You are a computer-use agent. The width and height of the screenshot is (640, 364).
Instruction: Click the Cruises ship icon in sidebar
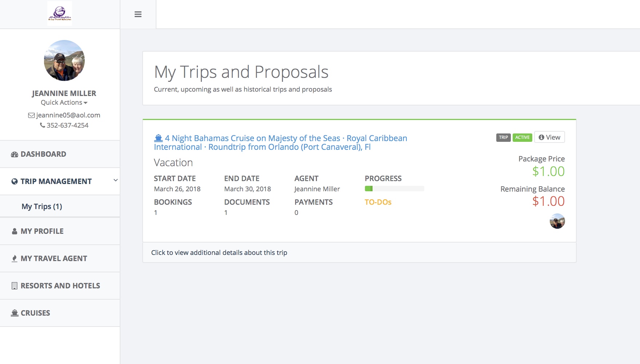click(x=15, y=313)
